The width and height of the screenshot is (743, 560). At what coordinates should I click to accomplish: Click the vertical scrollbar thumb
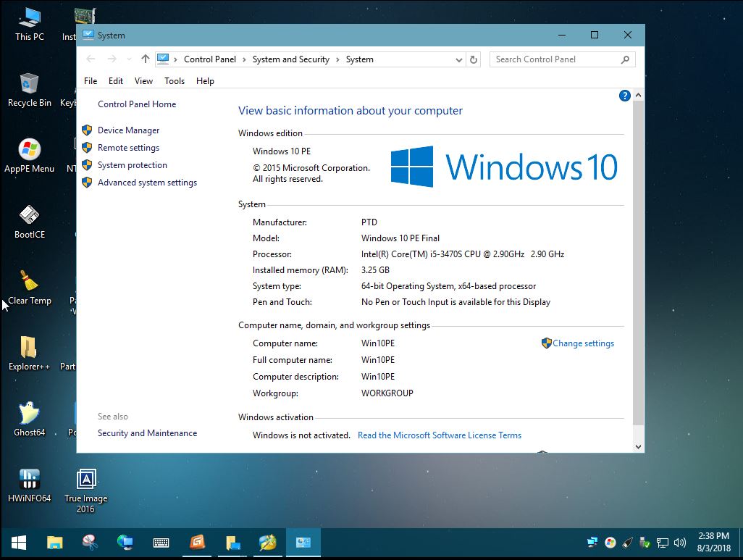pyautogui.click(x=638, y=263)
